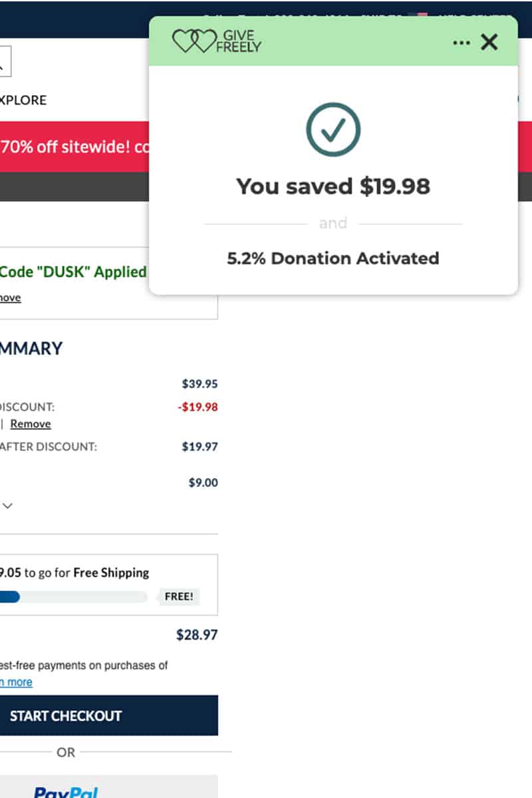The height and width of the screenshot is (798, 532).
Task: Click the FREE! shipping badge
Action: (x=179, y=596)
